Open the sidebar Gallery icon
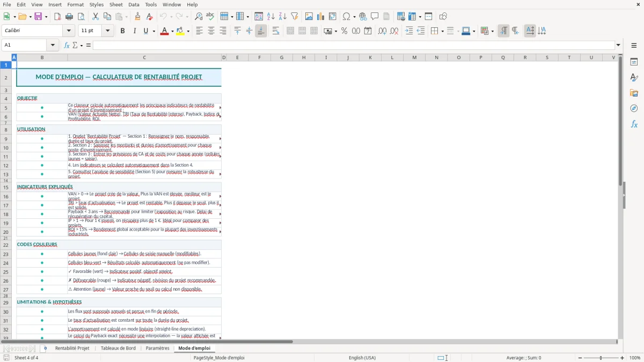 [634, 93]
